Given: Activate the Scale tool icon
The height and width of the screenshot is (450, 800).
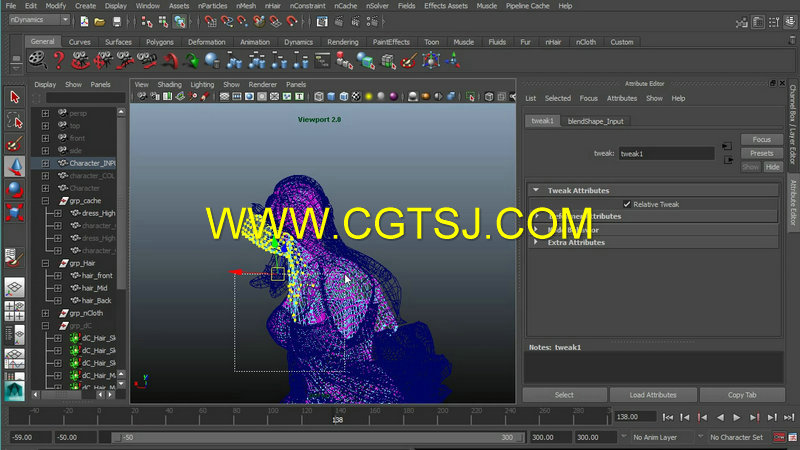Looking at the screenshot, I should [14, 212].
